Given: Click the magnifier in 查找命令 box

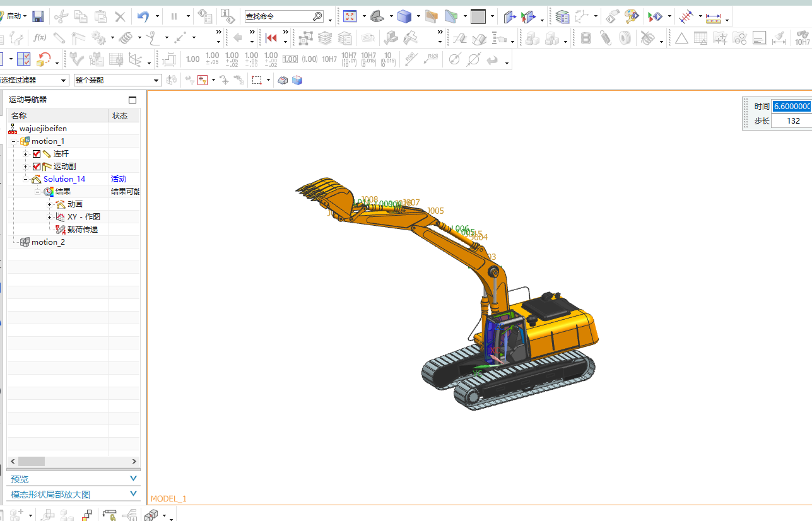Looking at the screenshot, I should click(x=317, y=16).
